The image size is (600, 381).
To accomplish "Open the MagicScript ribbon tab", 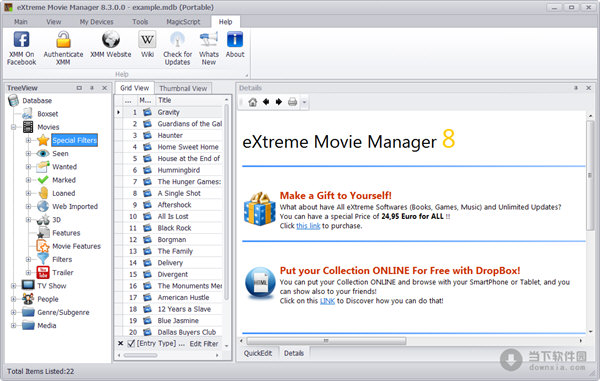I will pyautogui.click(x=183, y=22).
